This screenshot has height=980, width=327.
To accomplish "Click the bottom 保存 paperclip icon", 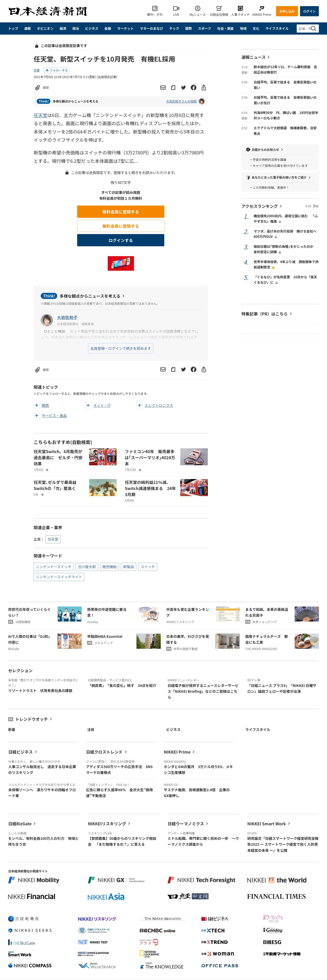I will [37, 369].
